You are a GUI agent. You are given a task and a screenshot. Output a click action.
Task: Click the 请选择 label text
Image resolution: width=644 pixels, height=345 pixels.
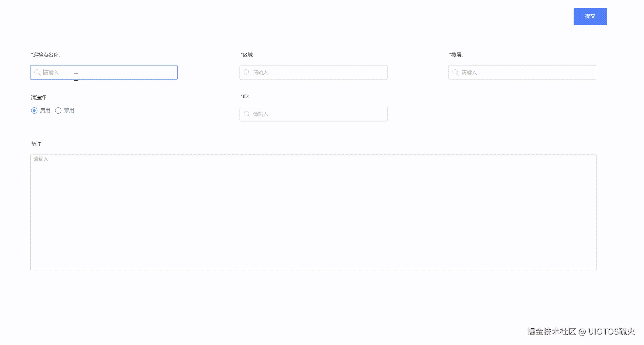pyautogui.click(x=39, y=98)
